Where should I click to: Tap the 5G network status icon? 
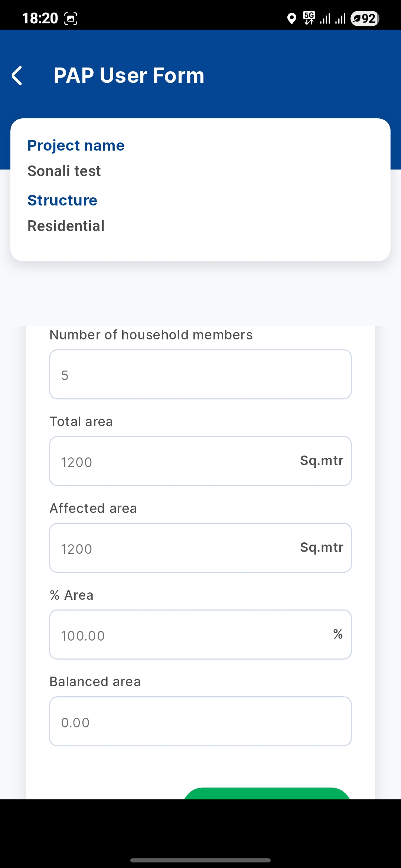[309, 18]
